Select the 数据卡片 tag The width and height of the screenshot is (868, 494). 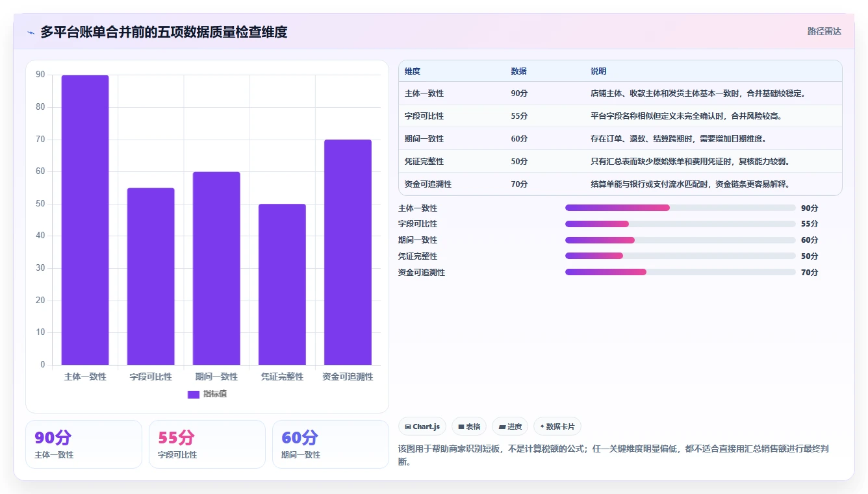coord(557,426)
